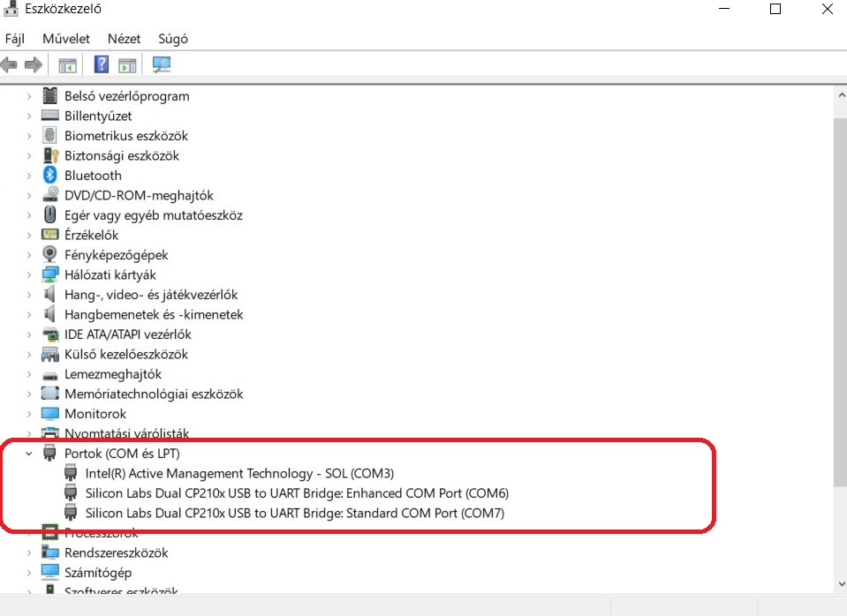Select the COM3 Intel AMT port icon

[71, 473]
